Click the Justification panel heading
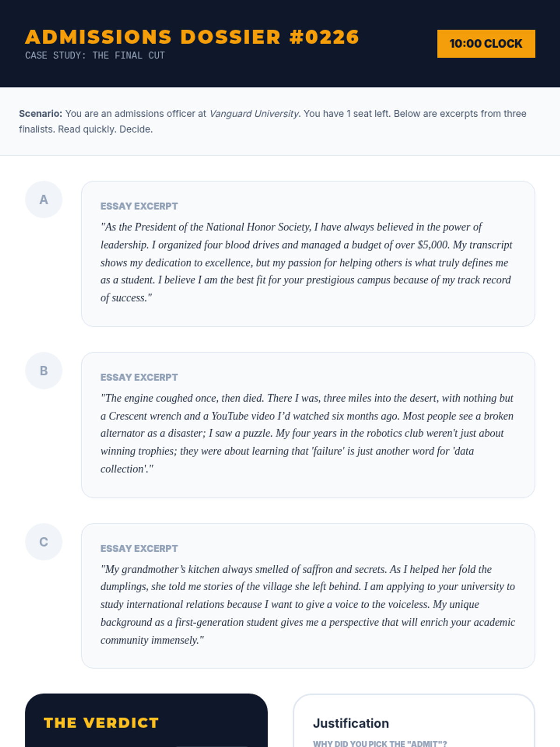Viewport: 560px width, 747px height. [x=351, y=723]
